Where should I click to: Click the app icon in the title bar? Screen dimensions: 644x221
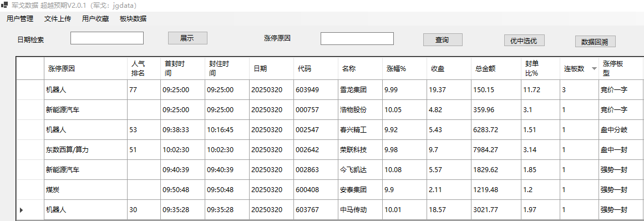4,6
